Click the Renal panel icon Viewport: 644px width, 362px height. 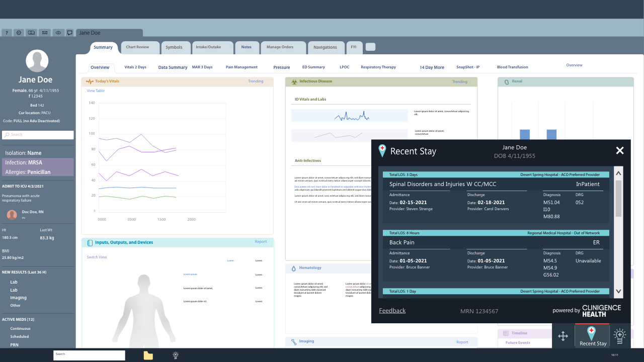507,81
